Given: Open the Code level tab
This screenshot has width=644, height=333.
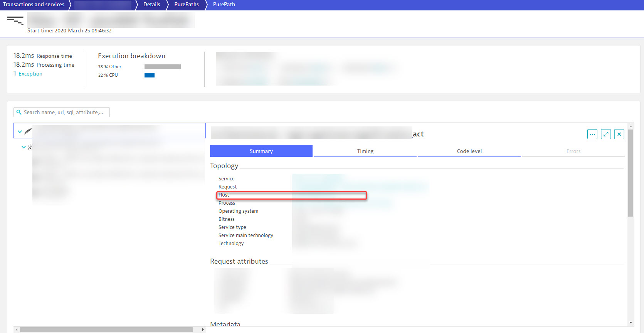Looking at the screenshot, I should pyautogui.click(x=469, y=151).
